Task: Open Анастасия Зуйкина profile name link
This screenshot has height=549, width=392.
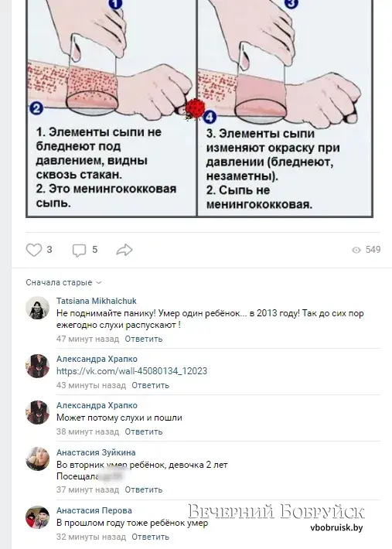Action: pos(96,452)
